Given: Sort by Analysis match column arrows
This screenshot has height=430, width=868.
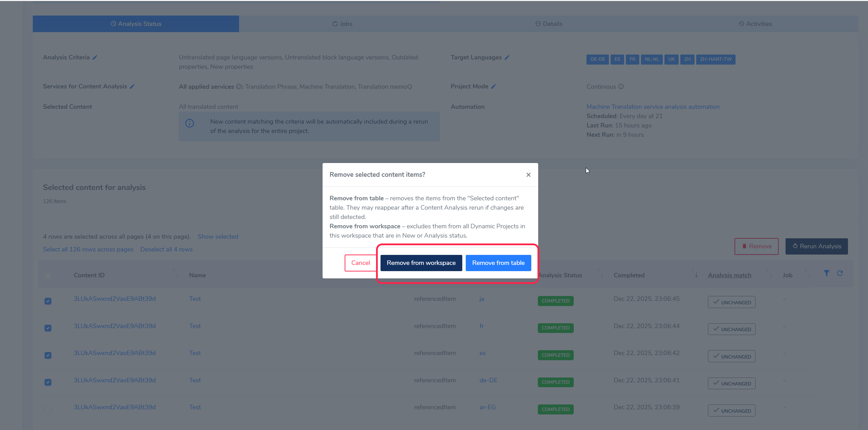Looking at the screenshot, I should point(769,273).
